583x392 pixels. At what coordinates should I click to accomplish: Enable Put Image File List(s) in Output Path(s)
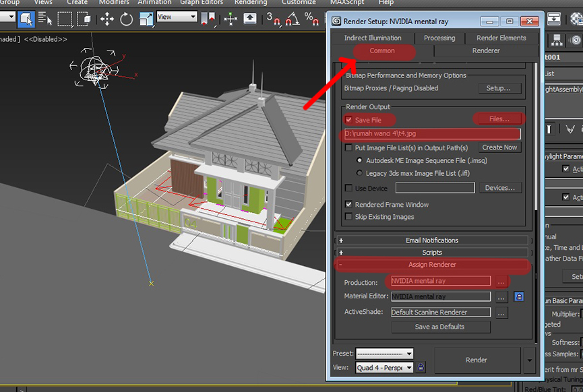(x=348, y=148)
